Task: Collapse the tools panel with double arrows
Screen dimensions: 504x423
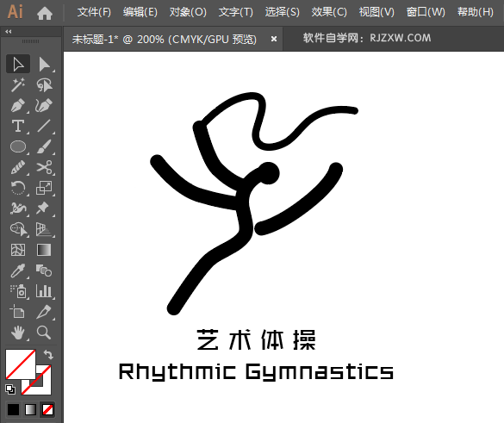Action: pyautogui.click(x=9, y=32)
